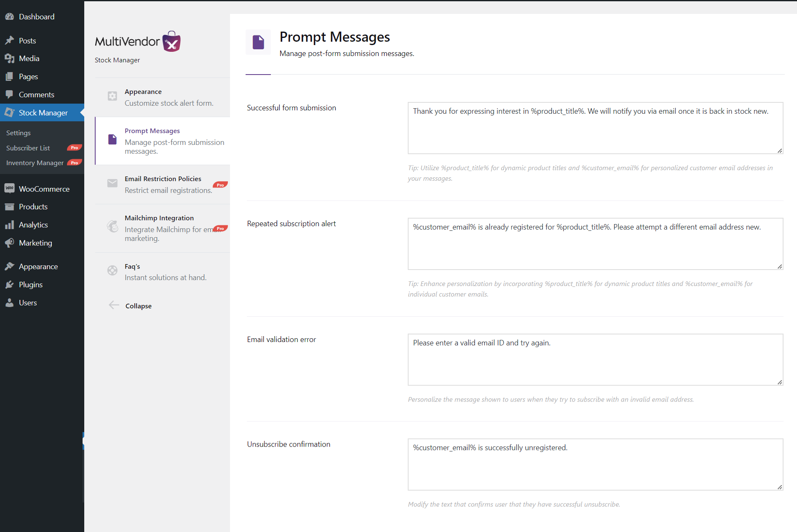Click the Mailchimp monkey icon
797x532 pixels.
point(112,226)
